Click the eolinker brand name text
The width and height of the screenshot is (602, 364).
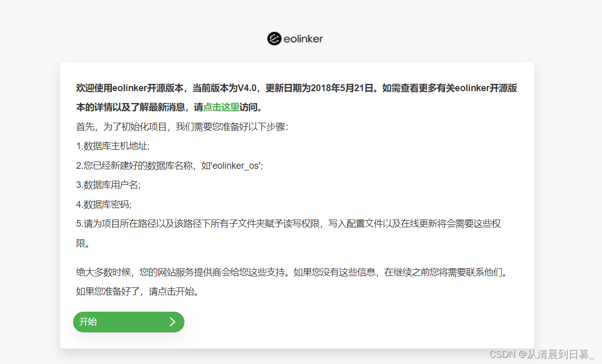303,39
